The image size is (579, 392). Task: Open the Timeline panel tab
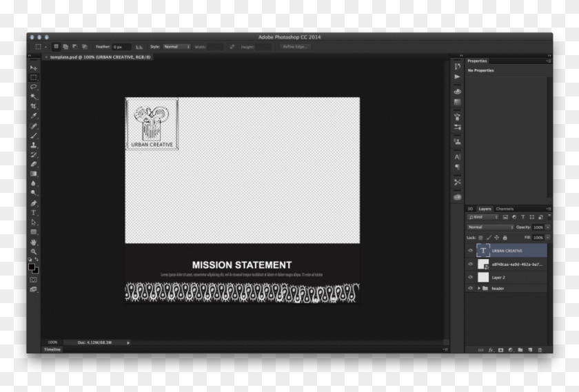tap(52, 349)
